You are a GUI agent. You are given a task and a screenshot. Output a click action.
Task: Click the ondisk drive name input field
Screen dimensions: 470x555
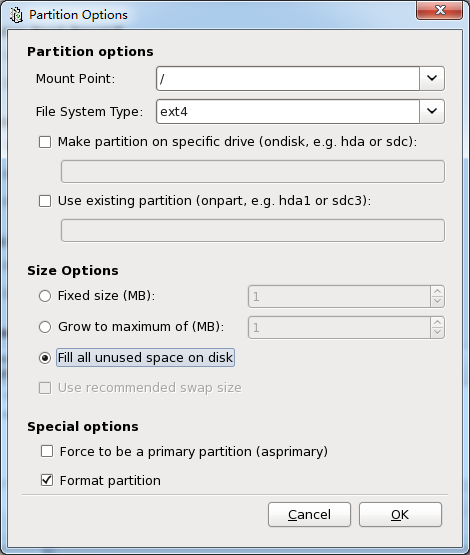tap(253, 172)
